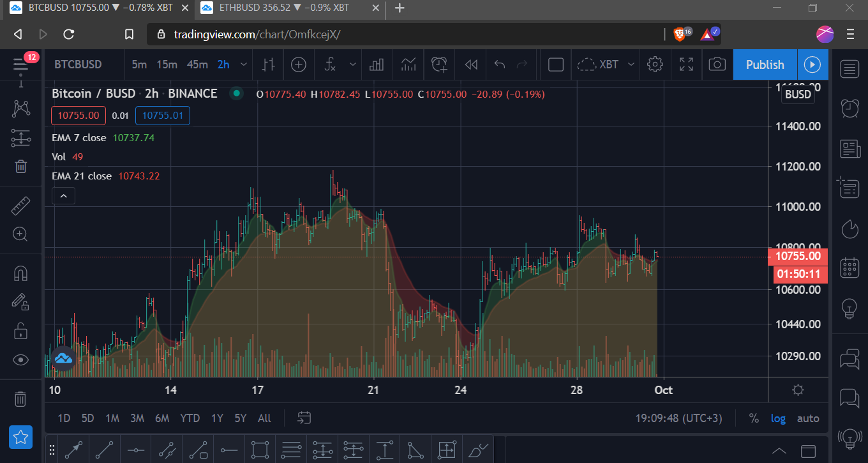Expand the XBT layout dropdown arrow

(x=631, y=65)
